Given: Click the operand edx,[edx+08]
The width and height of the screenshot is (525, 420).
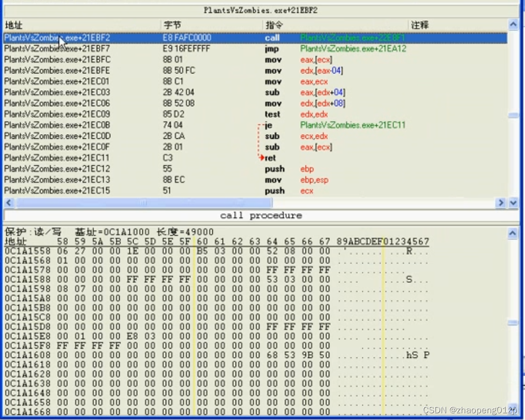Looking at the screenshot, I should 323,104.
